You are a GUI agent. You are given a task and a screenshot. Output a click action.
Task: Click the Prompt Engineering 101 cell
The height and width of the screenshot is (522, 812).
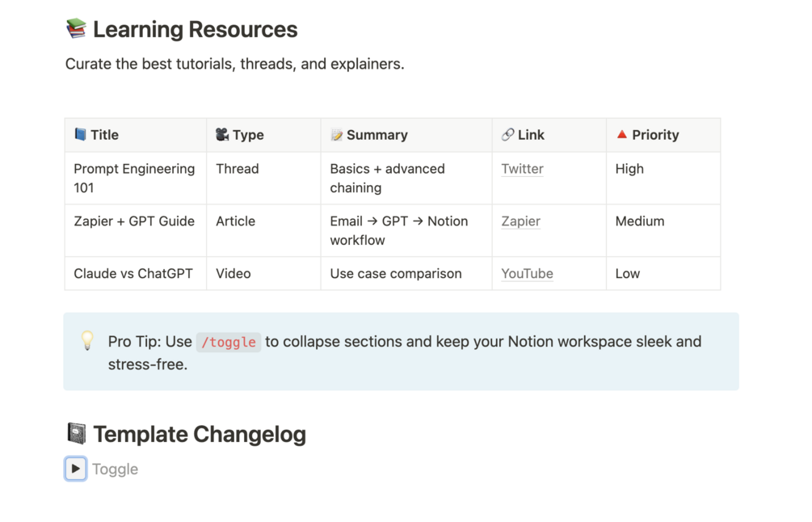coord(134,178)
